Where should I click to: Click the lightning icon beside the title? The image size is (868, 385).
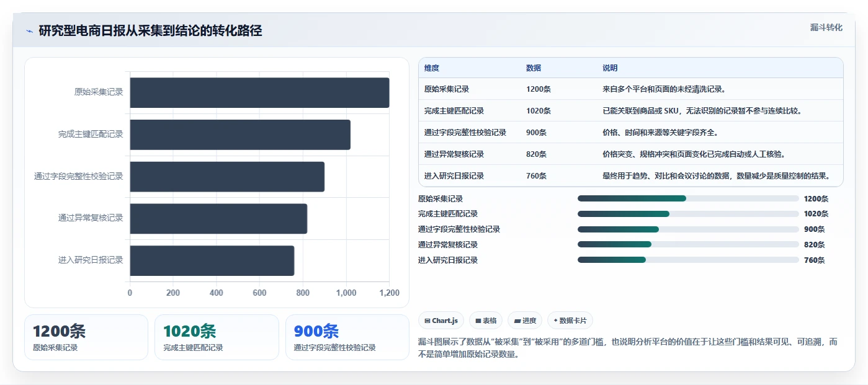(x=29, y=31)
